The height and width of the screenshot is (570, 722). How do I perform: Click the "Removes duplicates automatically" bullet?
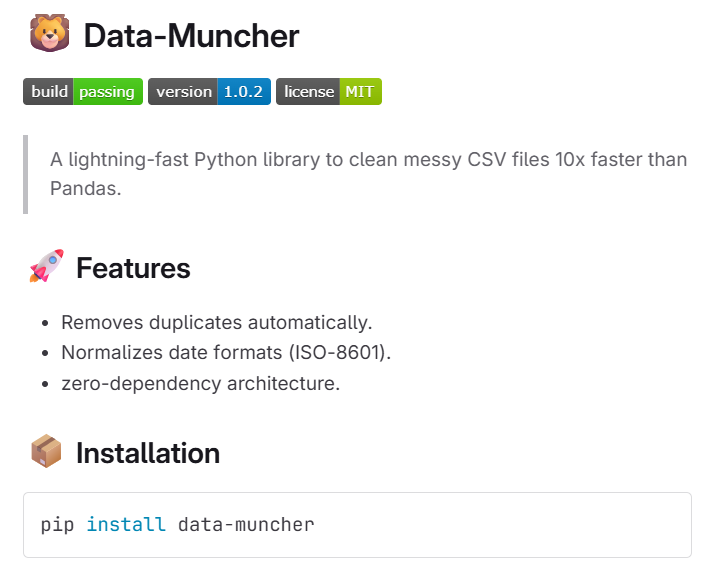pyautogui.click(x=216, y=322)
